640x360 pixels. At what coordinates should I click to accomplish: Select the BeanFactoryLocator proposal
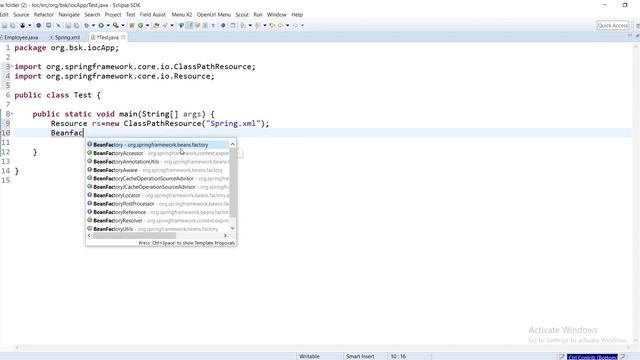158,195
